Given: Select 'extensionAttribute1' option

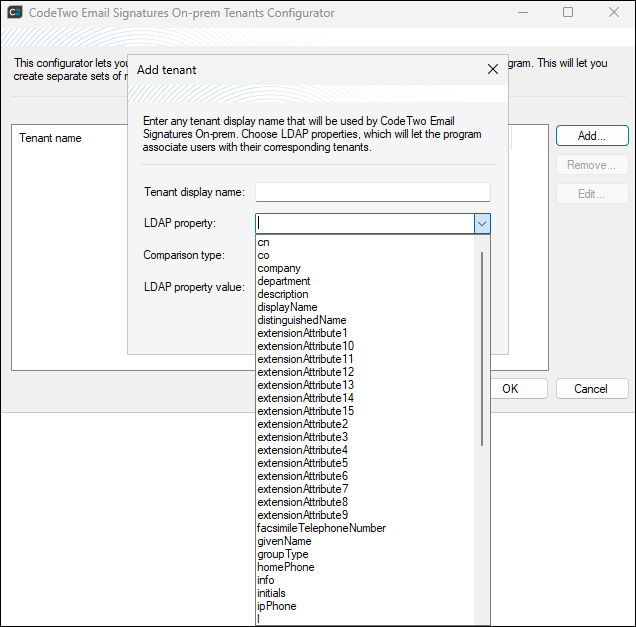Looking at the screenshot, I should tap(302, 333).
